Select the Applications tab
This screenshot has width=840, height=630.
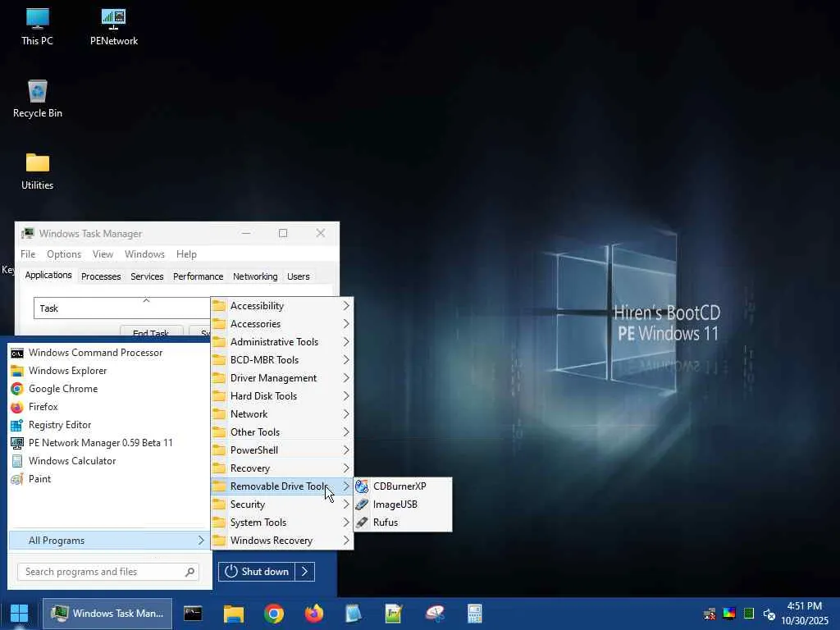coord(48,276)
